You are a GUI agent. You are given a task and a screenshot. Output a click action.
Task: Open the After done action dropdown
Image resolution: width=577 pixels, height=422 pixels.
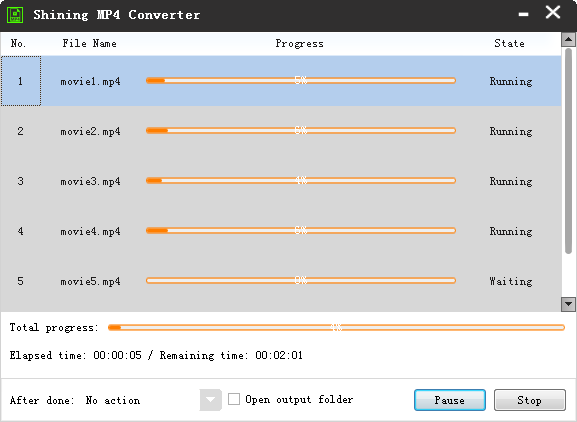[210, 400]
